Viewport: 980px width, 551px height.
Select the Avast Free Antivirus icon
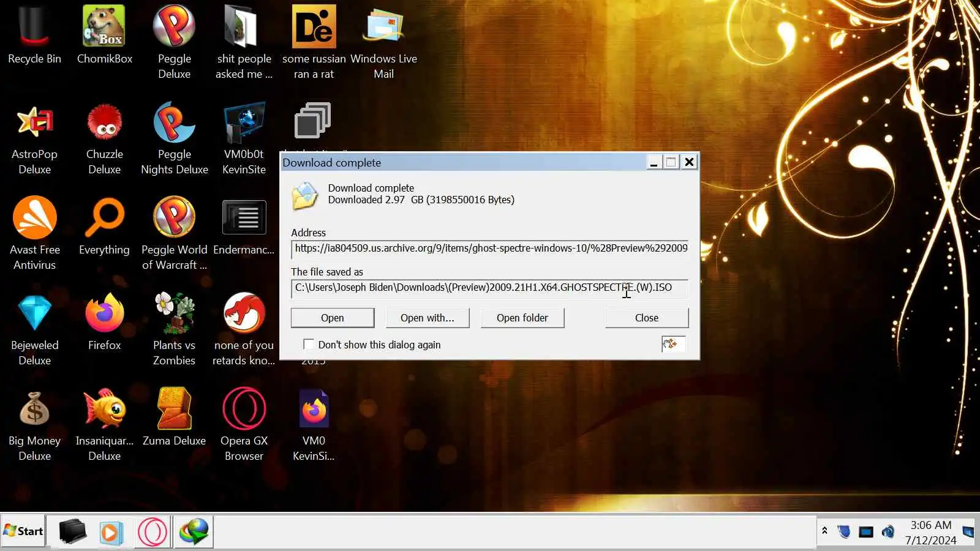34,233
